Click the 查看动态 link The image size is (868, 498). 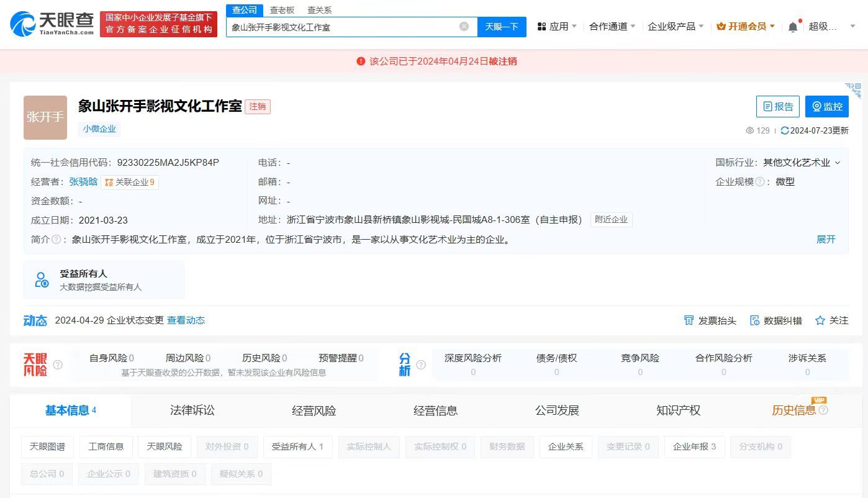(186, 320)
